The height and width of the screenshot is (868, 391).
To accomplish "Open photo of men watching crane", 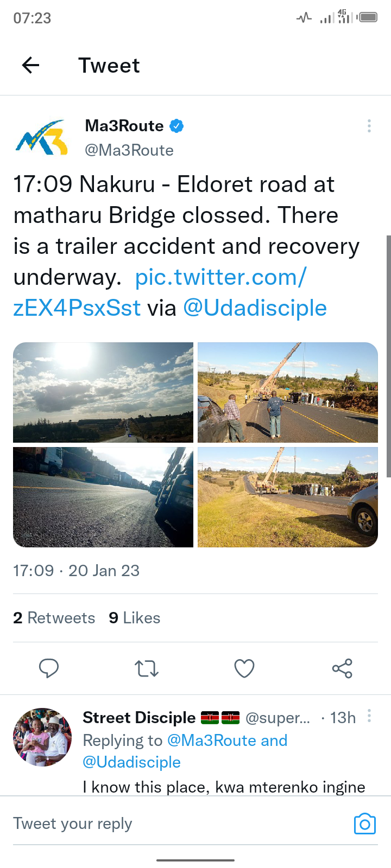I will pos(288,392).
